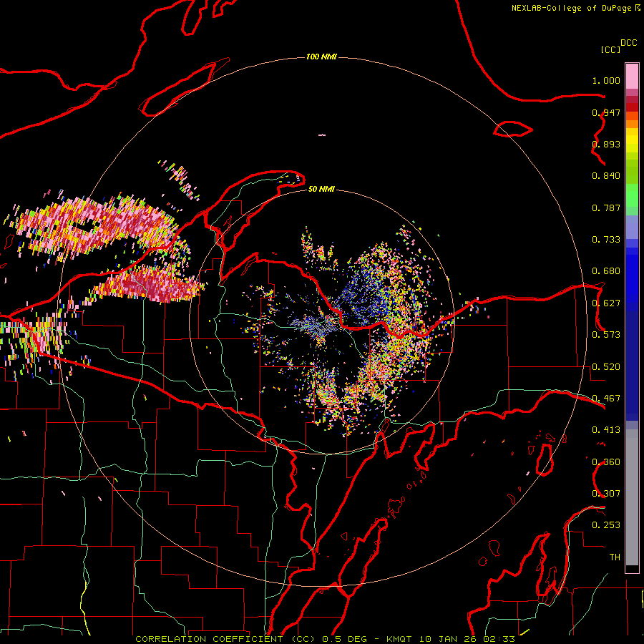The height and width of the screenshot is (644, 644).
Task: Select the 0.573 color scale value
Action: tap(606, 335)
